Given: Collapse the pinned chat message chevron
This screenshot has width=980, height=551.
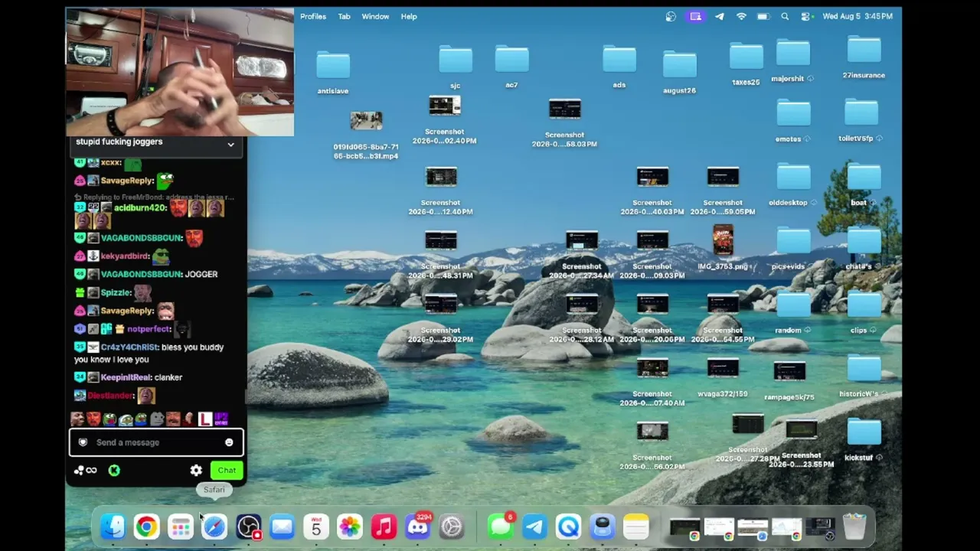Looking at the screenshot, I should point(230,144).
